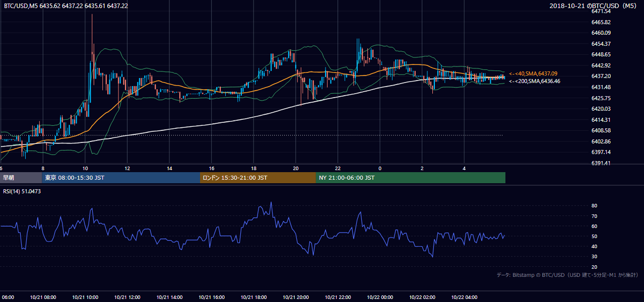The height and width of the screenshot is (302, 644).
Task: Click the white '<-<200,SMA,6436.46' label
Action: 535,81
